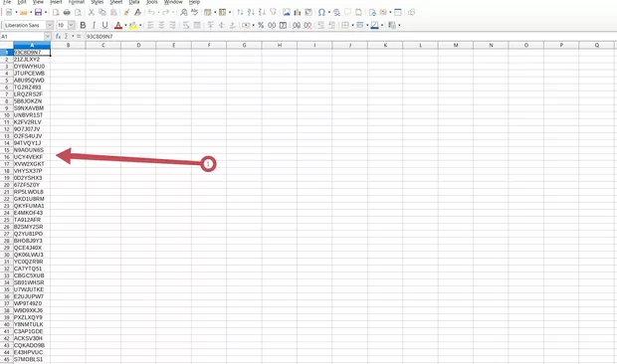This screenshot has width=617, height=364.
Task: Apply font color red A
Action: (118, 25)
